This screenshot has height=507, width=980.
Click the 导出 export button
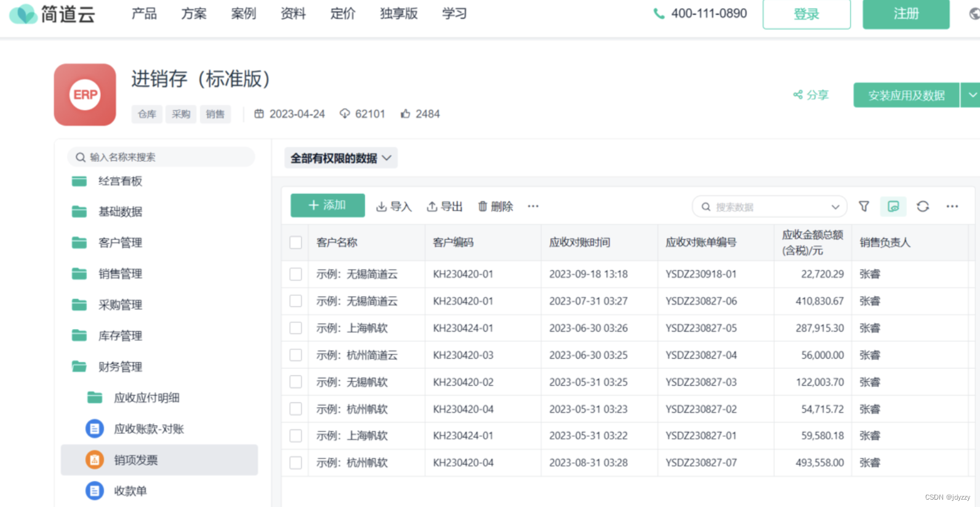tap(444, 206)
